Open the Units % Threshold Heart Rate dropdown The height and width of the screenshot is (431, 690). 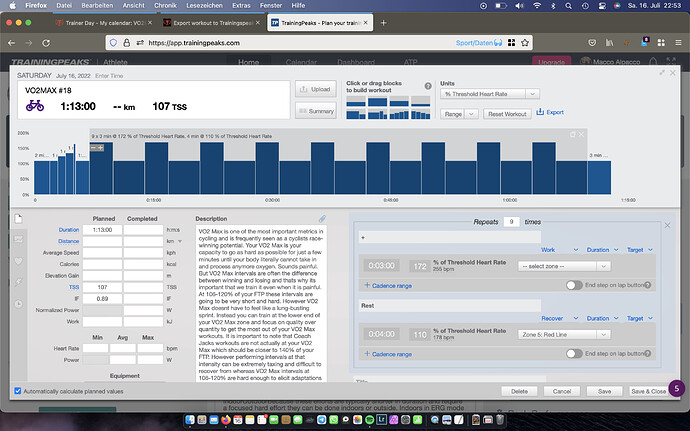point(489,94)
